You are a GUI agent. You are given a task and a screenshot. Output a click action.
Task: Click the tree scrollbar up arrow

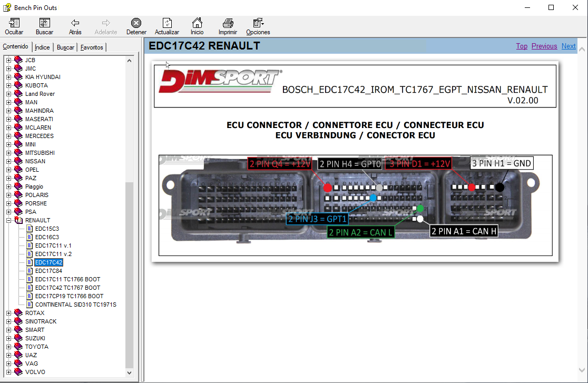point(130,61)
